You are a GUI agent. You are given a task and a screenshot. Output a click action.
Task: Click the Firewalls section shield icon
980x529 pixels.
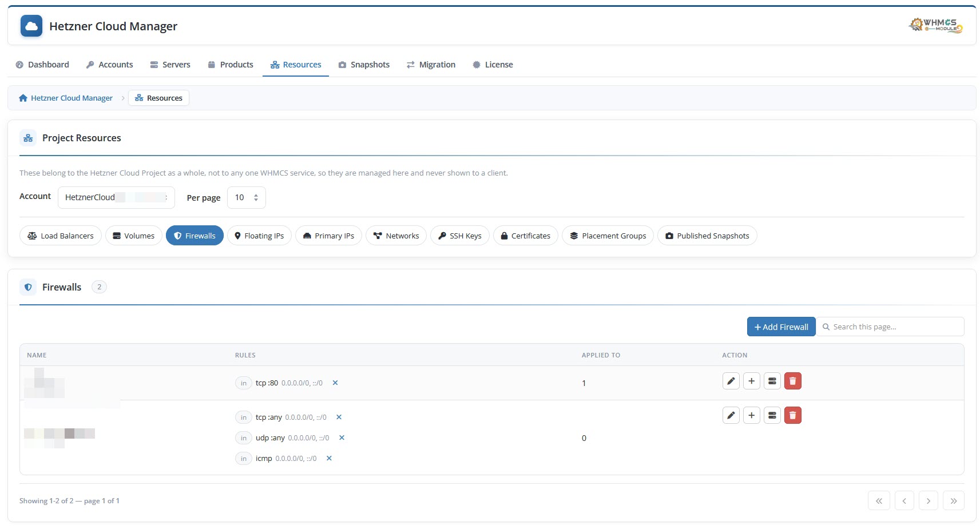[x=28, y=287]
